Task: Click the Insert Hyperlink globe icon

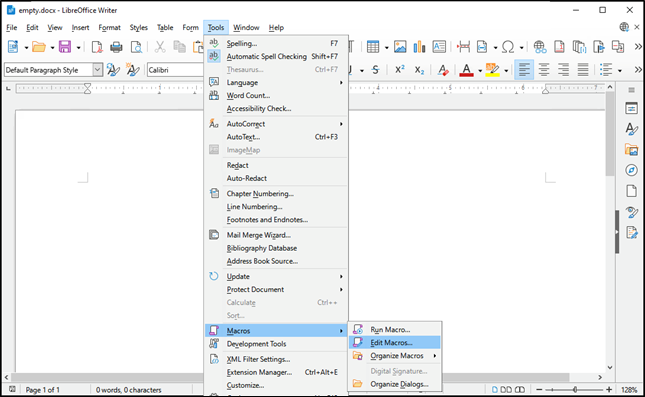Action: pos(540,47)
